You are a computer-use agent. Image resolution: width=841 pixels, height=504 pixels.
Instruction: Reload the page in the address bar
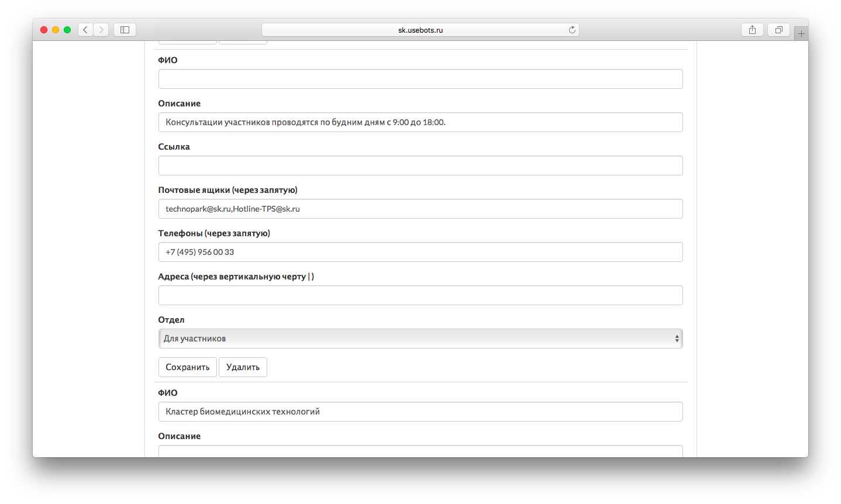click(572, 30)
